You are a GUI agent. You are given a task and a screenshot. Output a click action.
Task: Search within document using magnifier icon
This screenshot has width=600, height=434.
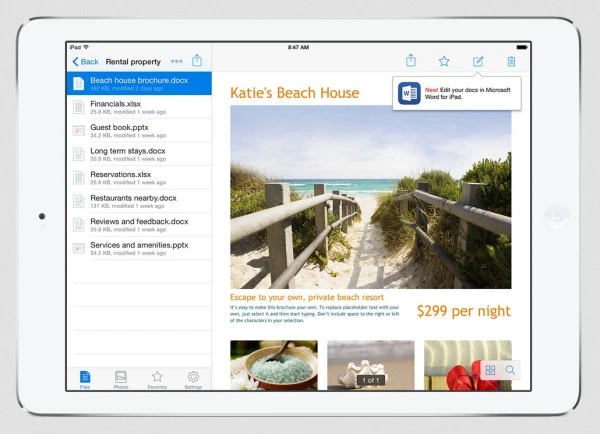[510, 370]
